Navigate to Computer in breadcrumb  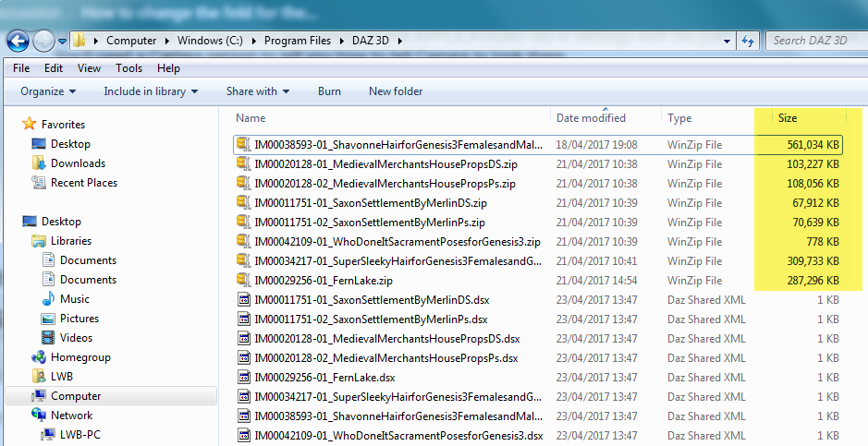[x=131, y=41]
